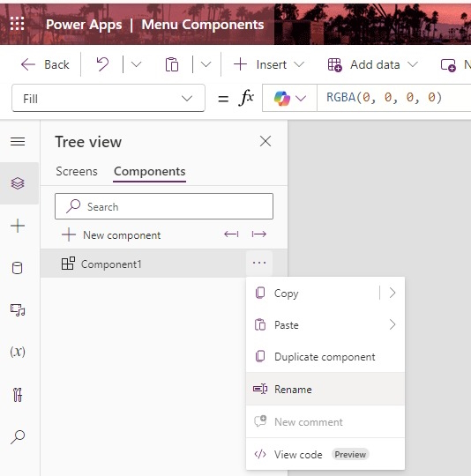Click the export components right arrow icon
Viewport: 471px width, 476px height.
[259, 234]
